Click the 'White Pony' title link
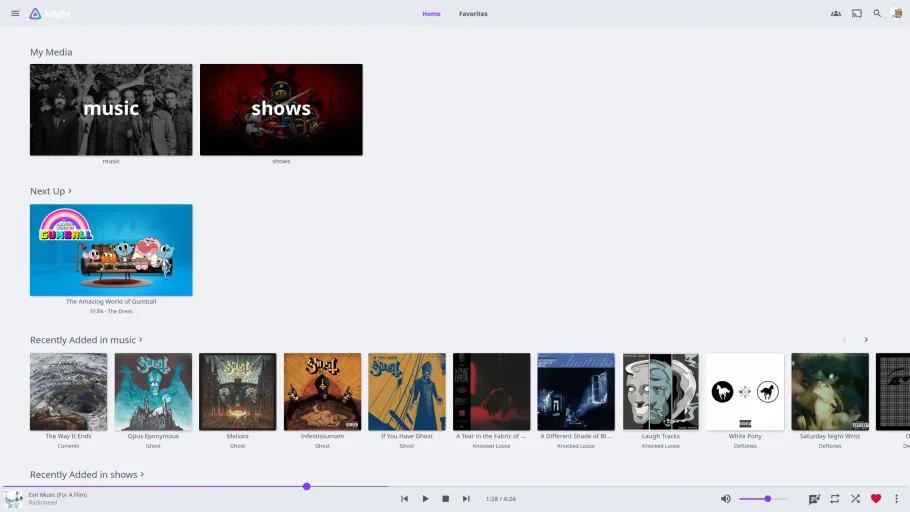 [745, 436]
